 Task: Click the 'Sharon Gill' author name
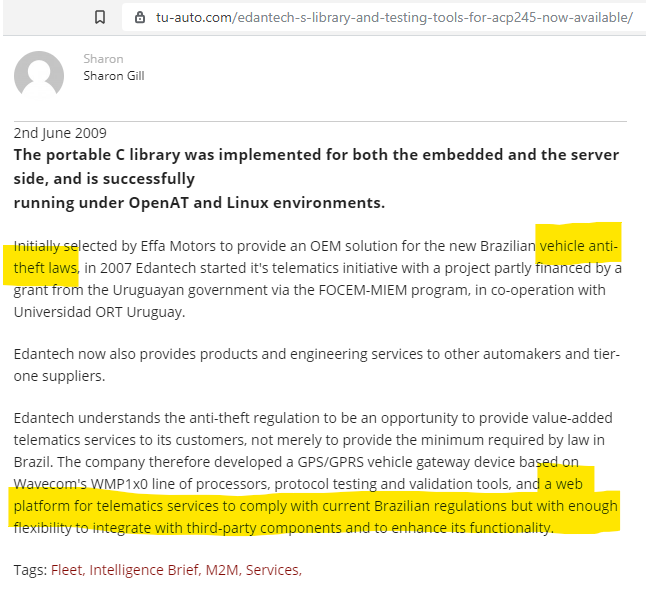[x=114, y=75]
